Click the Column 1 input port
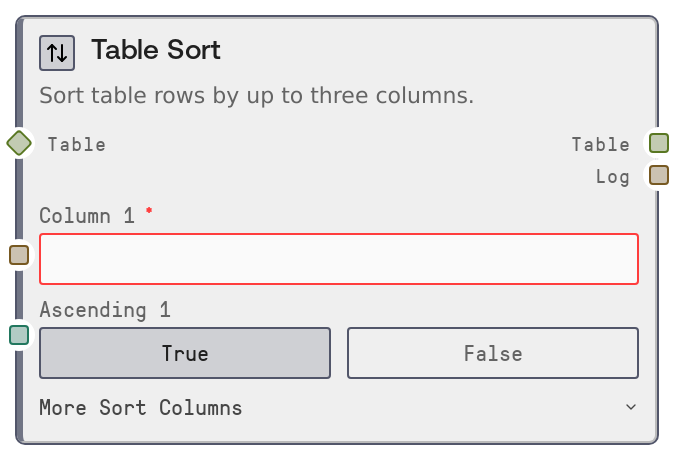Image resolution: width=674 pixels, height=460 pixels. [x=19, y=255]
